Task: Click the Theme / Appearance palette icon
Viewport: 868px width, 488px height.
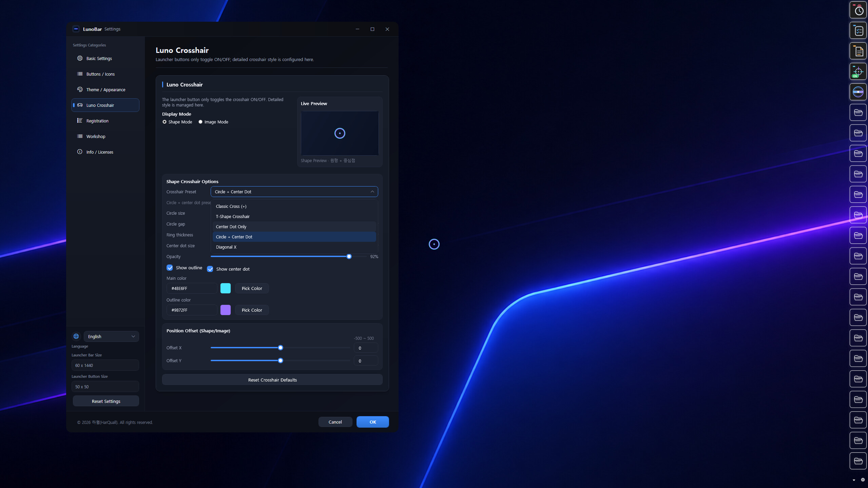Action: pyautogui.click(x=80, y=90)
